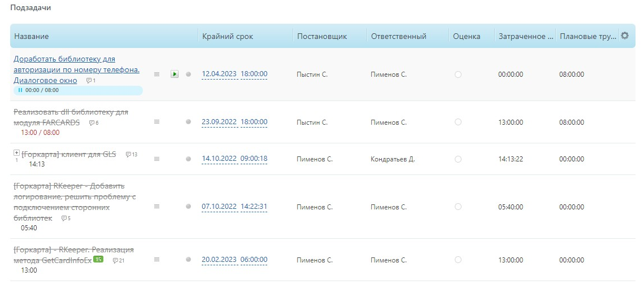Screen dimensions: 644x289
Task: Click status dot of Доработать библиотеку task
Action: point(189,75)
